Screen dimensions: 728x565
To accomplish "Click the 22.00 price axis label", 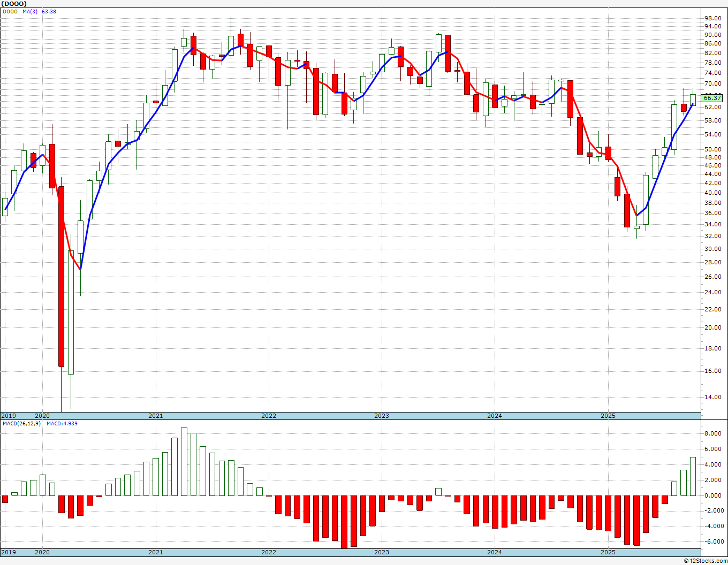I will [x=712, y=309].
